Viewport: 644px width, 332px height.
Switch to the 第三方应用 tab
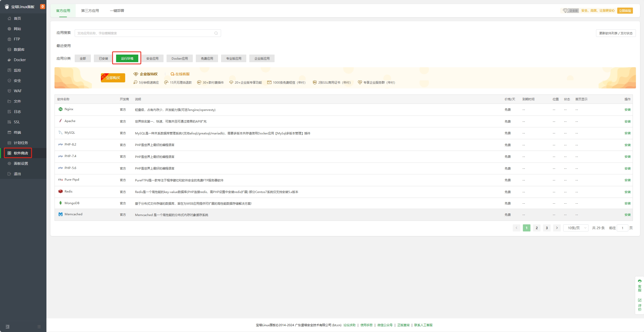[90, 11]
